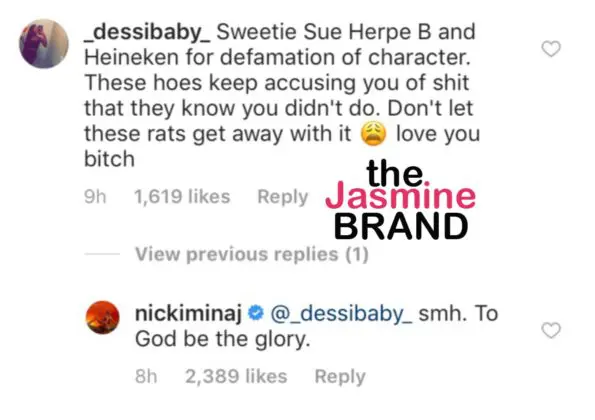Click the line beside View previous replies
This screenshot has width=595, height=420.
[102, 254]
